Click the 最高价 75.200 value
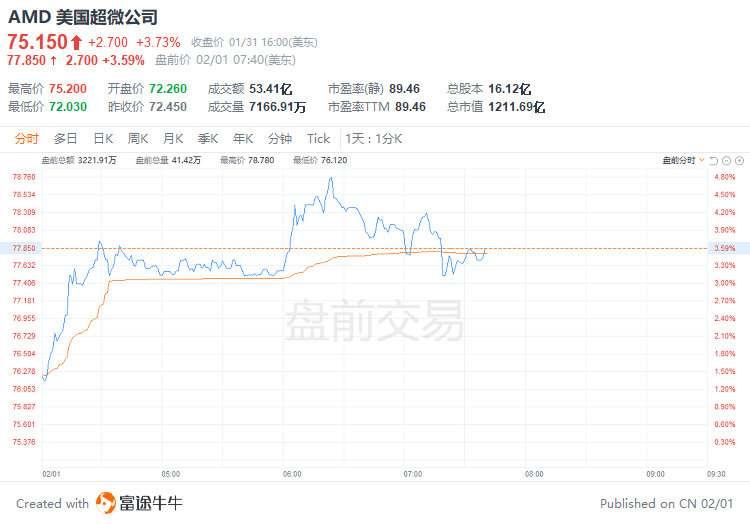This screenshot has height=524, width=750. [67, 89]
